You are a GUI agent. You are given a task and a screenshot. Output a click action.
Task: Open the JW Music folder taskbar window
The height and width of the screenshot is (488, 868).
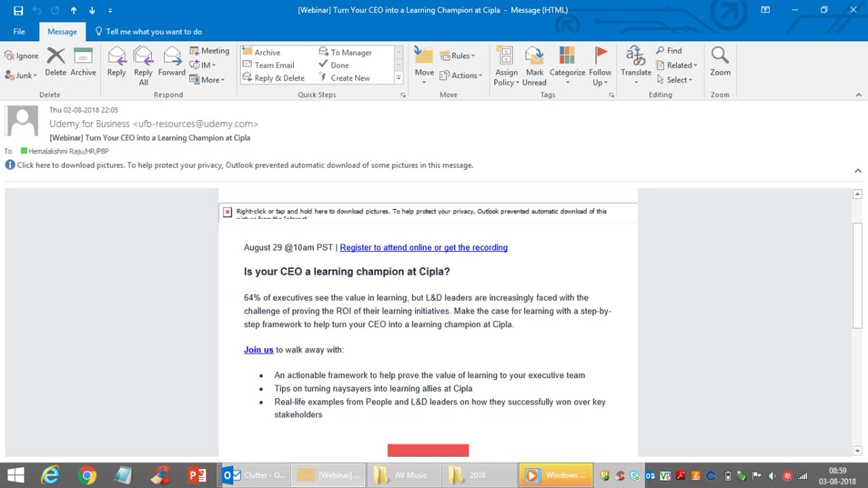403,475
